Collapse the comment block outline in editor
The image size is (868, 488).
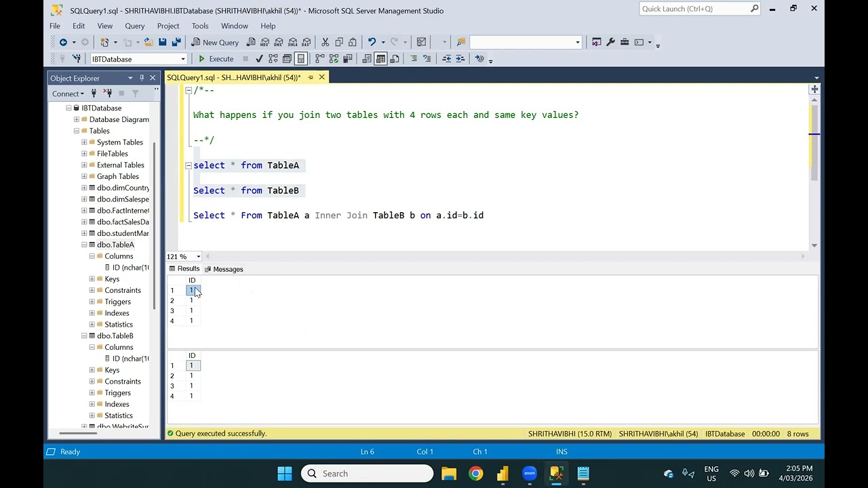189,90
